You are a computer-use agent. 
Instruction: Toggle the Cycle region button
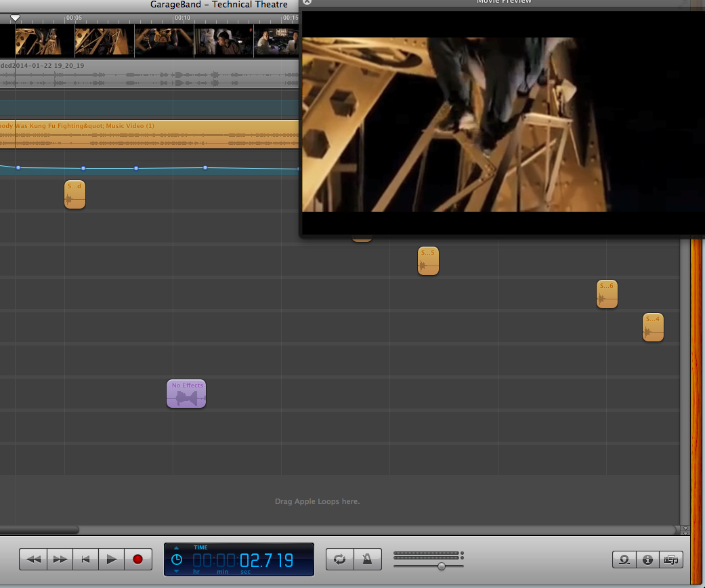click(340, 559)
